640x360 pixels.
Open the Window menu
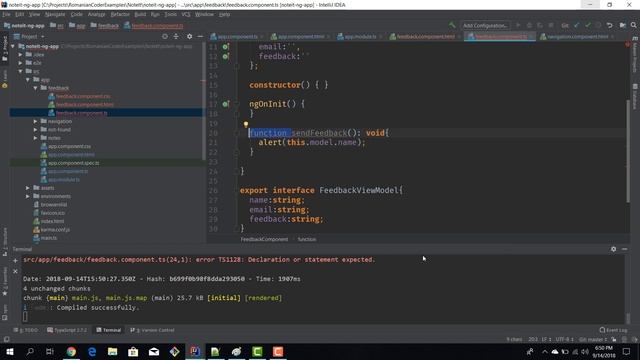tap(204, 14)
